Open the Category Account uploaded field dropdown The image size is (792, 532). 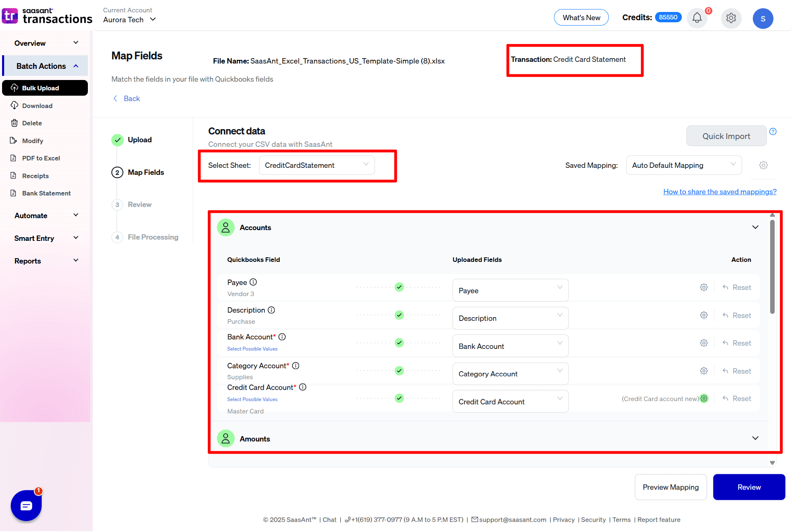pos(510,374)
